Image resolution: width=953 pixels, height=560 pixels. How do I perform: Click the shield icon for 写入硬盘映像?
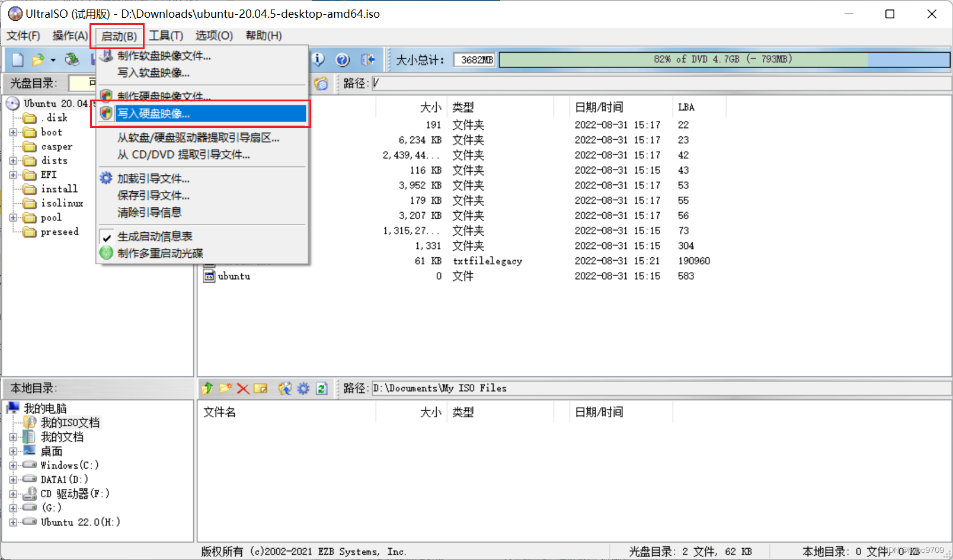[x=106, y=113]
